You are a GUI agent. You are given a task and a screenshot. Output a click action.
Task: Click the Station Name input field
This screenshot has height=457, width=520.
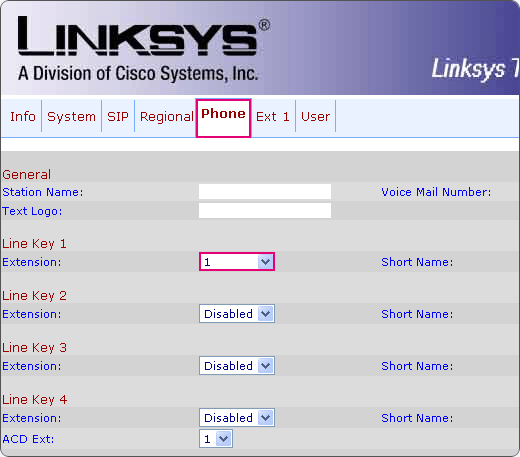[x=265, y=192]
